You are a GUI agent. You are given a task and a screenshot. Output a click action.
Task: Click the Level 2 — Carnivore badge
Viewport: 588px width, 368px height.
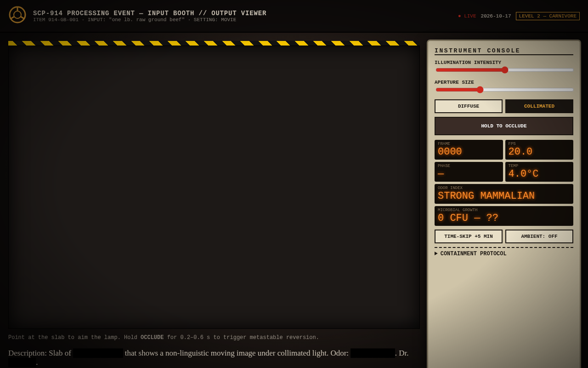(x=548, y=16)
